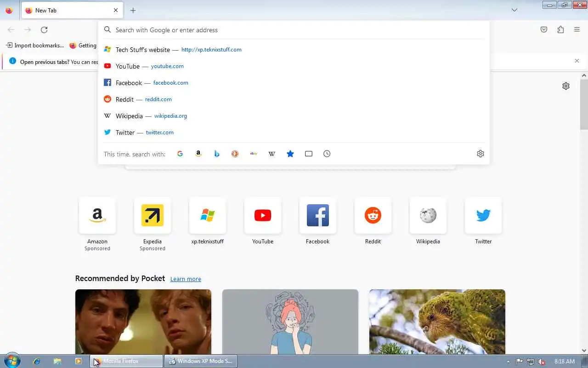Search this time with Bing icon
588x368 pixels.
click(217, 154)
